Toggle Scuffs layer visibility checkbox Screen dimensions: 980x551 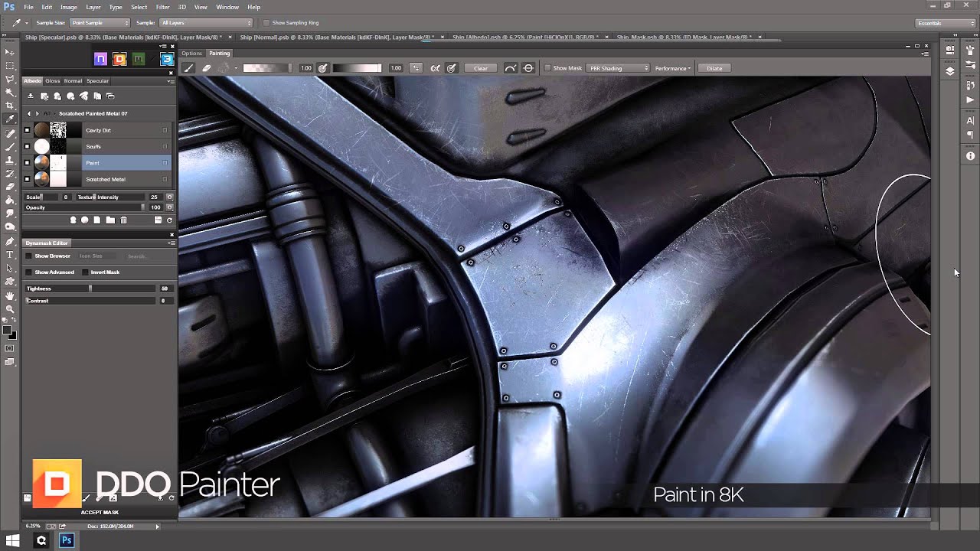tap(27, 146)
